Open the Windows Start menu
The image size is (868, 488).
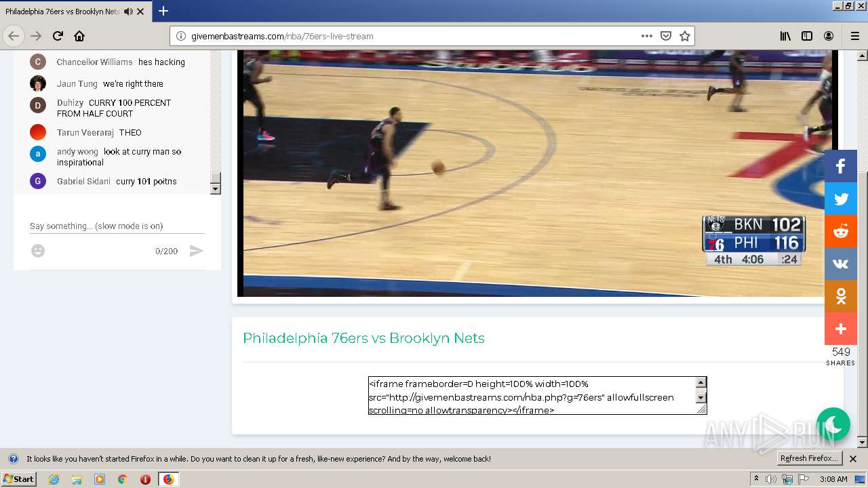(19, 479)
